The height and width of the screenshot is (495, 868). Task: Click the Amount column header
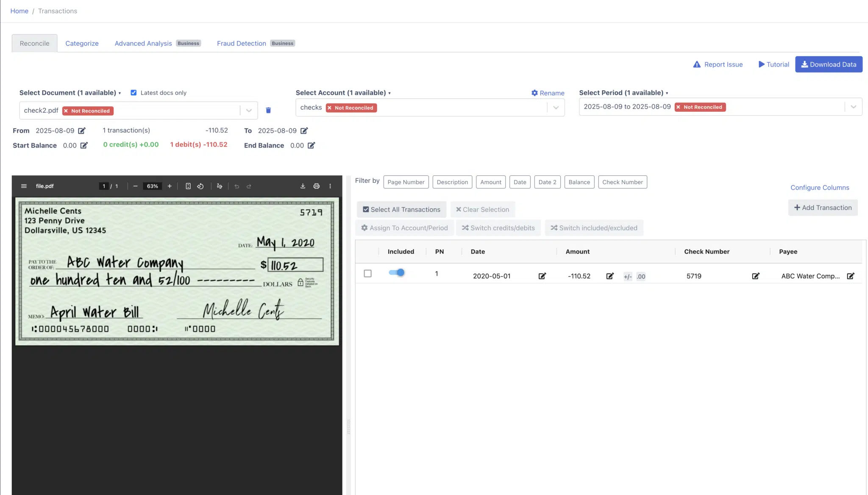click(577, 252)
